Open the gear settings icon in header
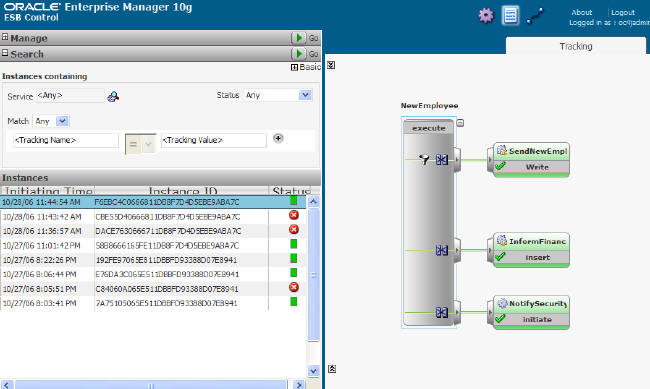650x389 pixels. pos(486,16)
